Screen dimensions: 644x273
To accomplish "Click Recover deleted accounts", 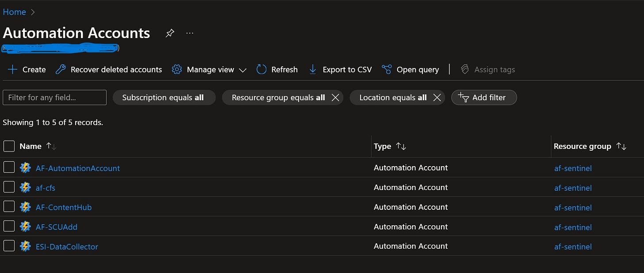I will click(109, 69).
